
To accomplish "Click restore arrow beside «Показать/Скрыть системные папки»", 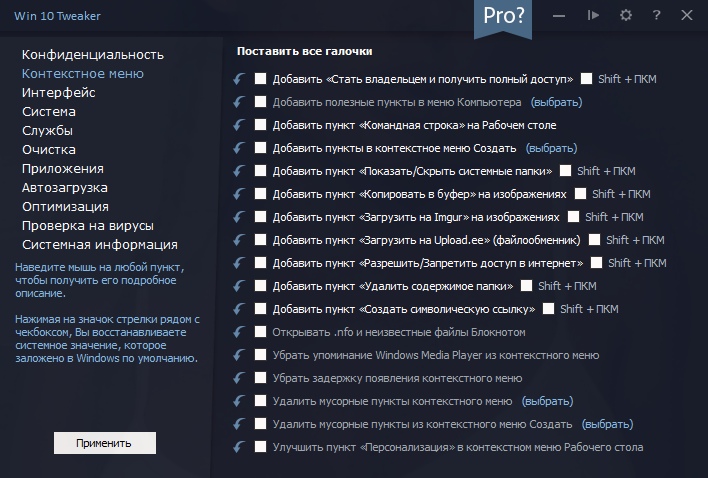I will [x=239, y=171].
